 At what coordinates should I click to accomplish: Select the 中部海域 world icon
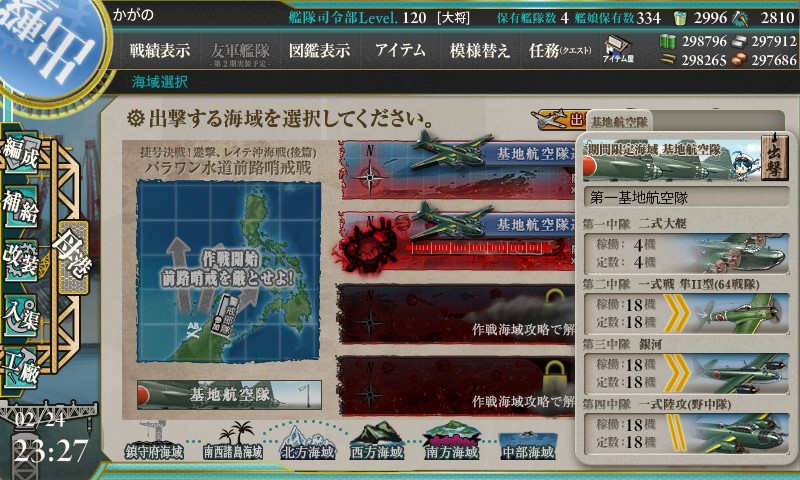528,444
